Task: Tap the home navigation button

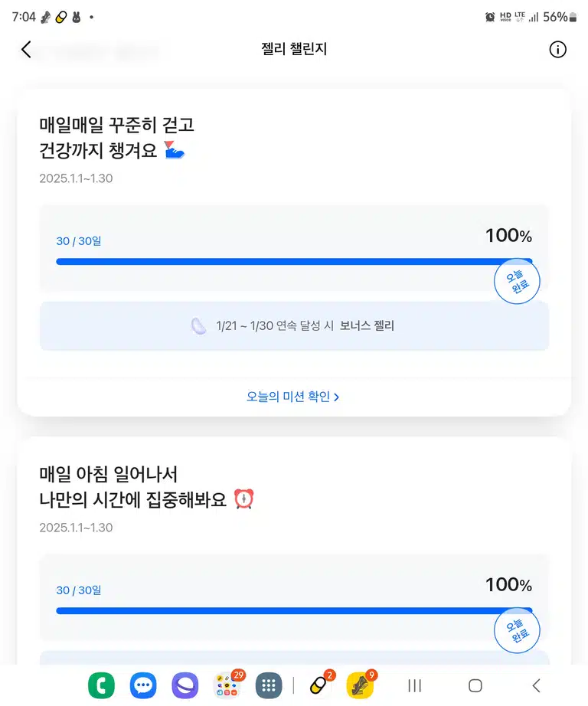Action: (475, 686)
